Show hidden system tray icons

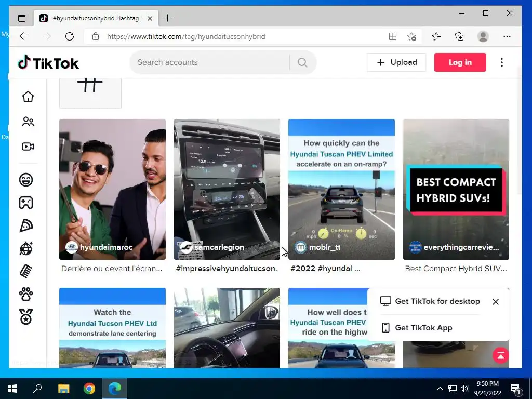coord(440,389)
